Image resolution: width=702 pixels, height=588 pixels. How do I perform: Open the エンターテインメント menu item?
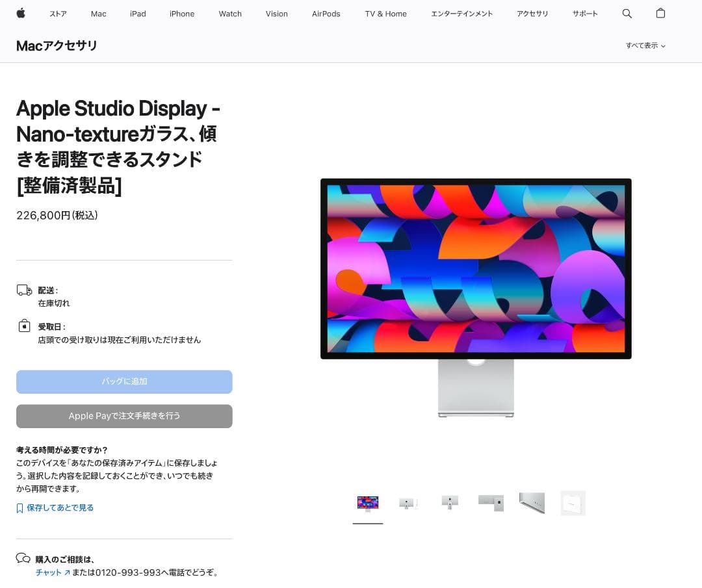pos(461,14)
